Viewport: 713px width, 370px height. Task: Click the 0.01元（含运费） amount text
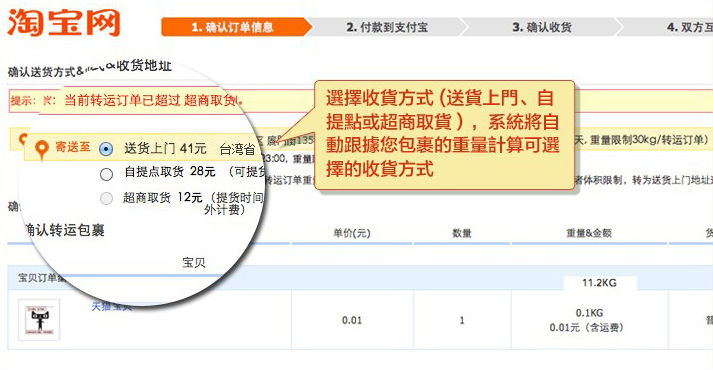[x=586, y=327]
